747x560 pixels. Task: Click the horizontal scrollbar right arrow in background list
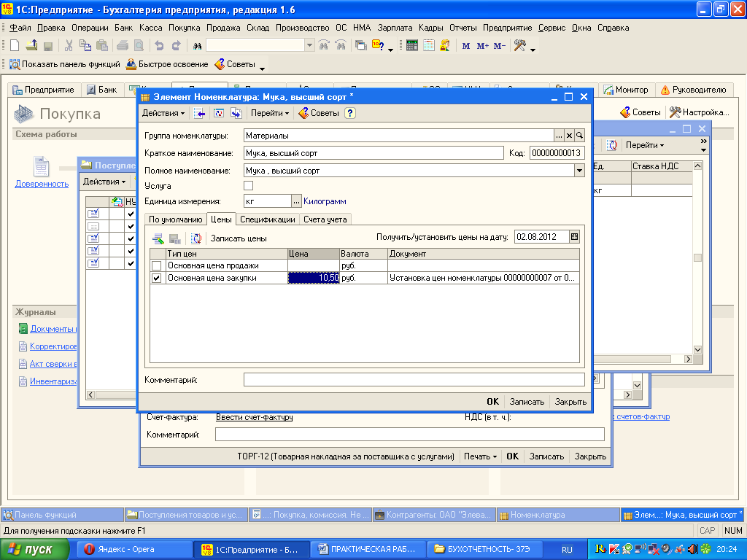[x=688, y=359]
